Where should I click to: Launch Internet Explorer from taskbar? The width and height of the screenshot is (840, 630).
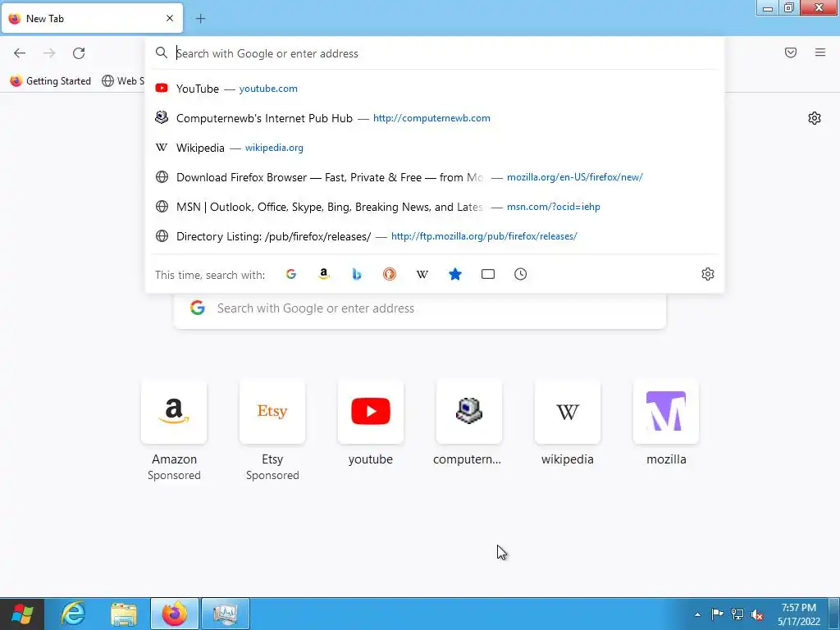point(73,614)
